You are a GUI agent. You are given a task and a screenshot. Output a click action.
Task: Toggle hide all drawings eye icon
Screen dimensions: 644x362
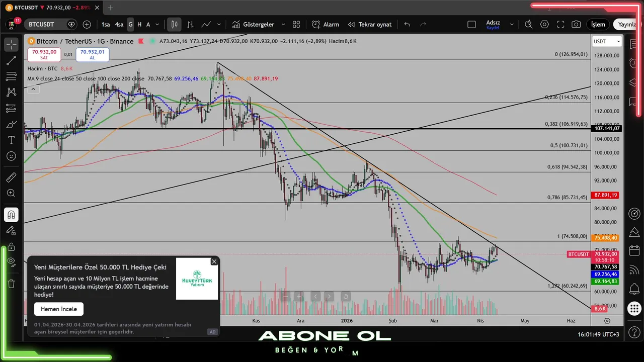11,261
